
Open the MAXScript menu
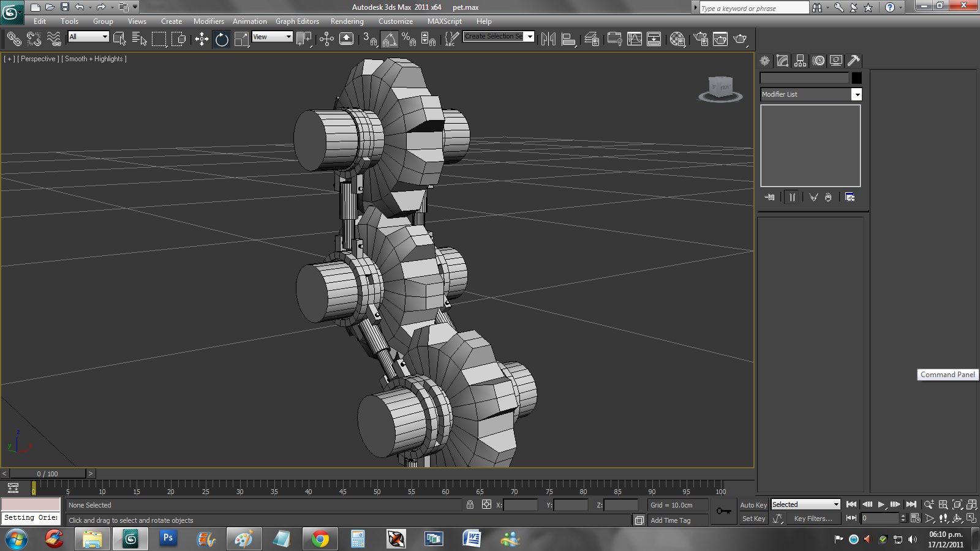(x=445, y=21)
